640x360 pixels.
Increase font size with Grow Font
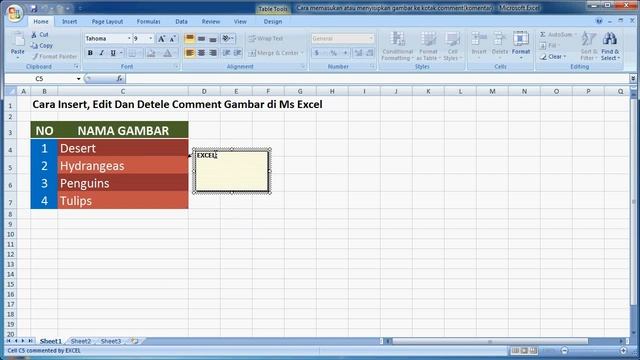(161, 39)
